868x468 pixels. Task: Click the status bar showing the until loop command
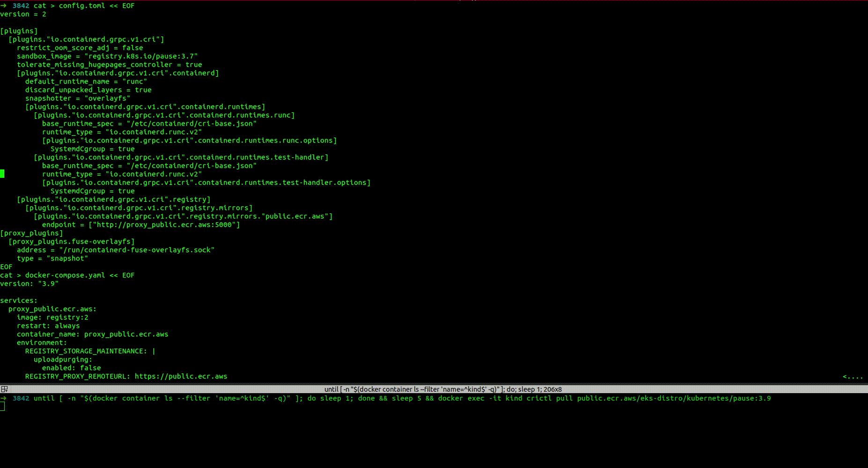pyautogui.click(x=441, y=389)
